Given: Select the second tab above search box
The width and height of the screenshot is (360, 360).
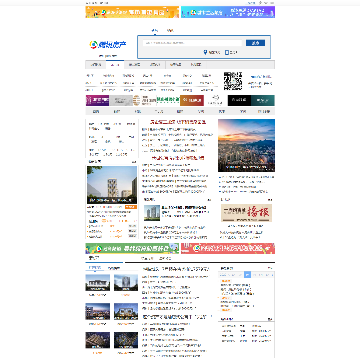Looking at the screenshot, I should (x=170, y=31).
